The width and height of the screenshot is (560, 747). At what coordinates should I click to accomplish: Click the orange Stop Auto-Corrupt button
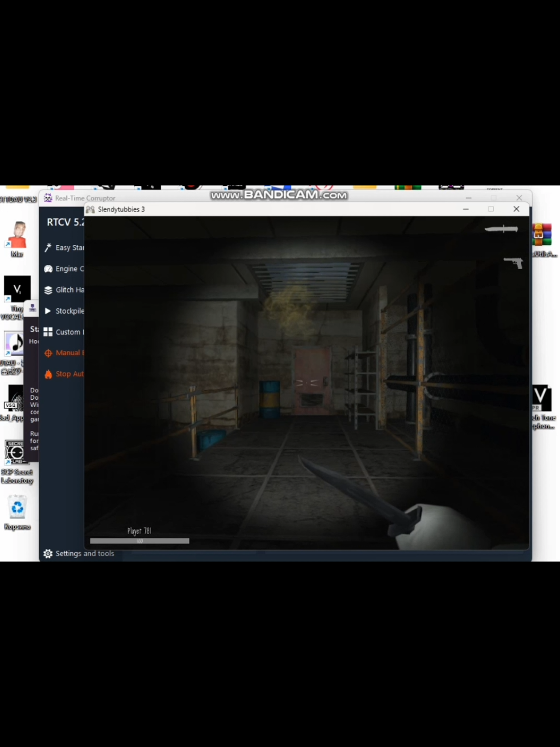[x=63, y=374]
